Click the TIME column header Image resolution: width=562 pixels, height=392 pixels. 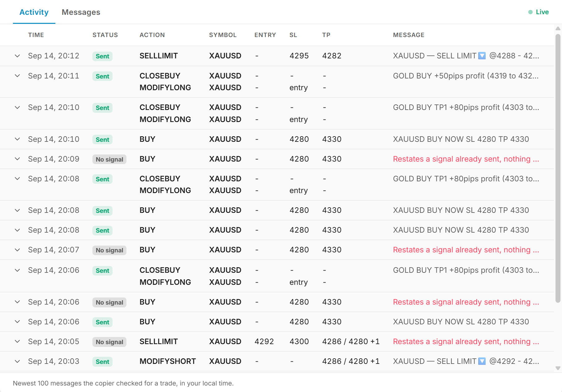pyautogui.click(x=36, y=35)
